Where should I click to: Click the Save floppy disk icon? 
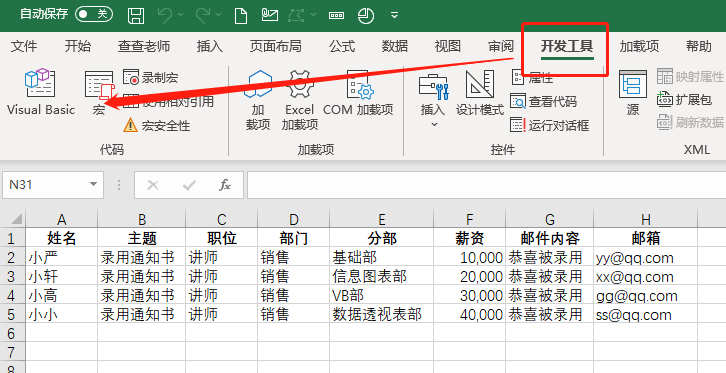coord(136,15)
